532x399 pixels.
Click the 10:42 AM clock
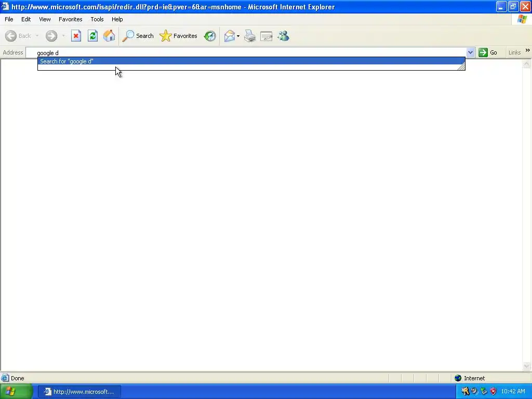click(x=513, y=392)
